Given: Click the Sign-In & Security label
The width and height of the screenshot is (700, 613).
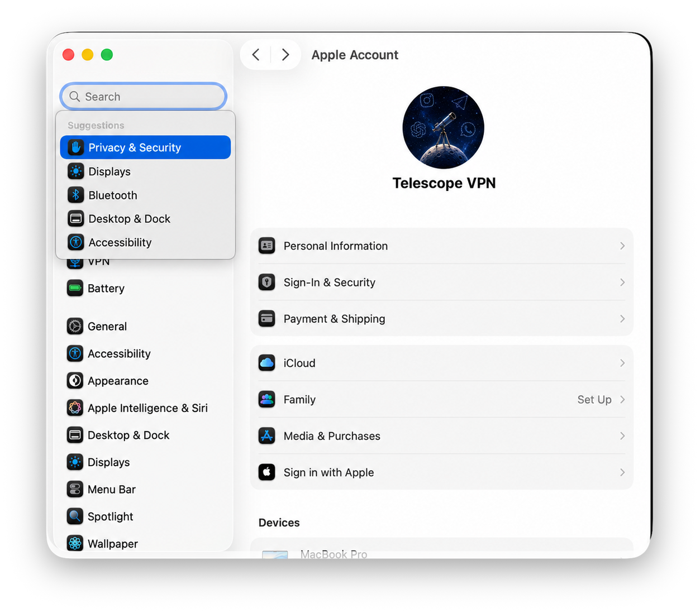Looking at the screenshot, I should tap(329, 282).
